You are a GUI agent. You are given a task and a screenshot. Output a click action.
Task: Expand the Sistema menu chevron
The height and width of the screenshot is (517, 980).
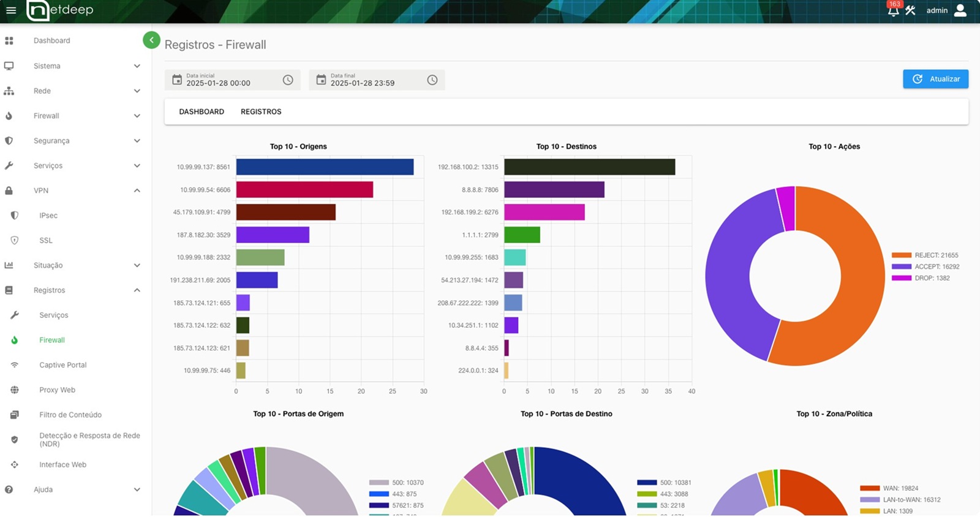coord(137,66)
